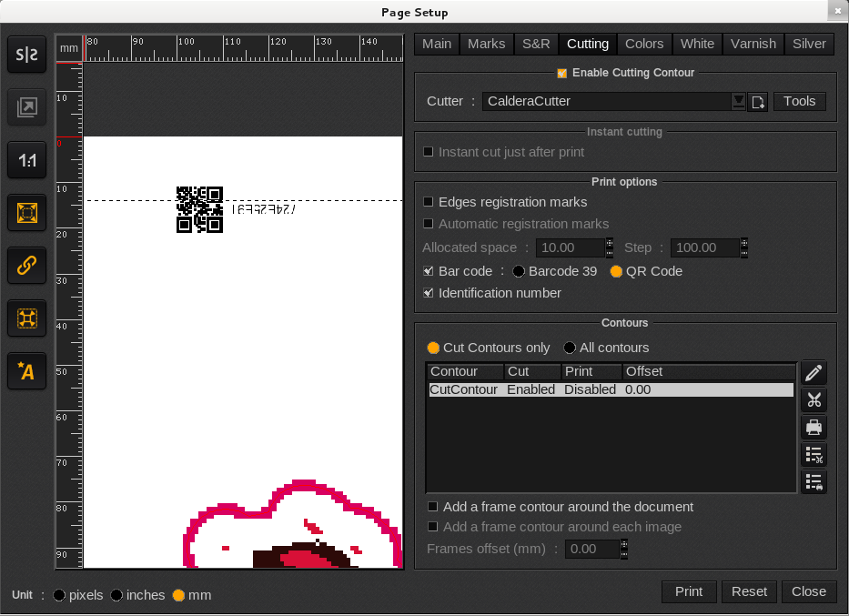Image resolution: width=849 pixels, height=616 pixels.
Task: Select the CutContour row in contour table
Action: pyautogui.click(x=610, y=389)
